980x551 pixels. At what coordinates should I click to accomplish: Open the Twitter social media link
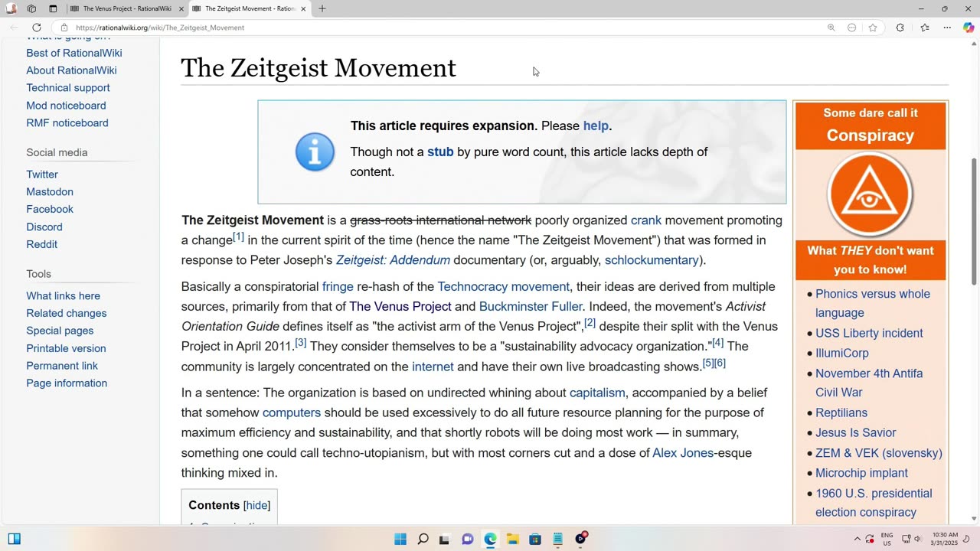tap(42, 174)
